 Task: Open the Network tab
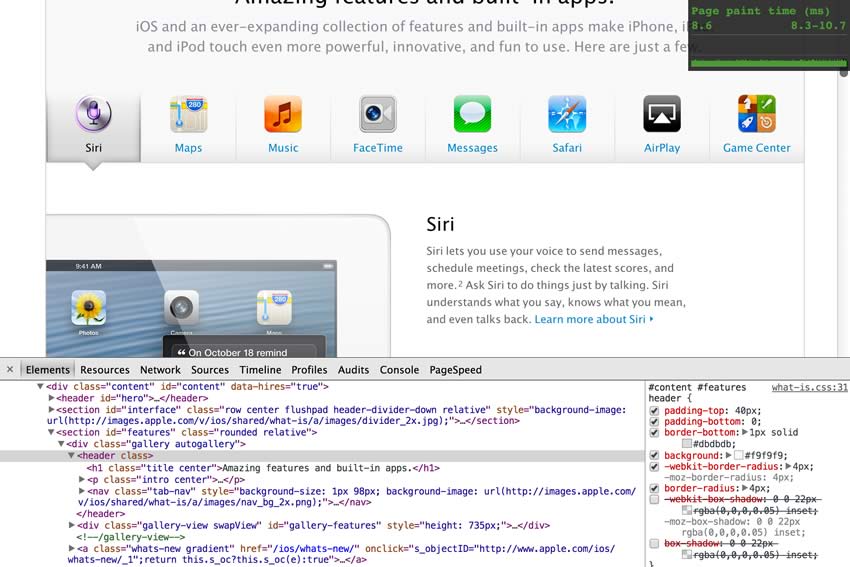click(160, 370)
